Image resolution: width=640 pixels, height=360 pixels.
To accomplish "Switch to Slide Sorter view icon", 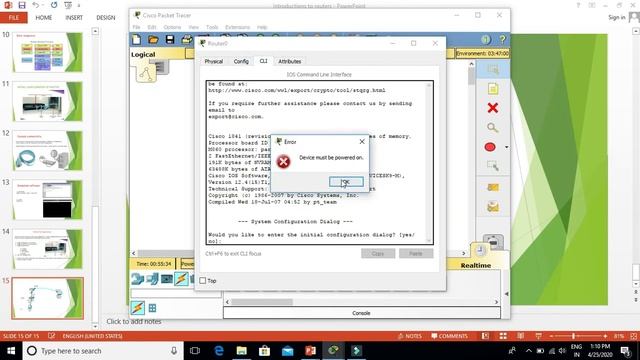I will (503, 336).
